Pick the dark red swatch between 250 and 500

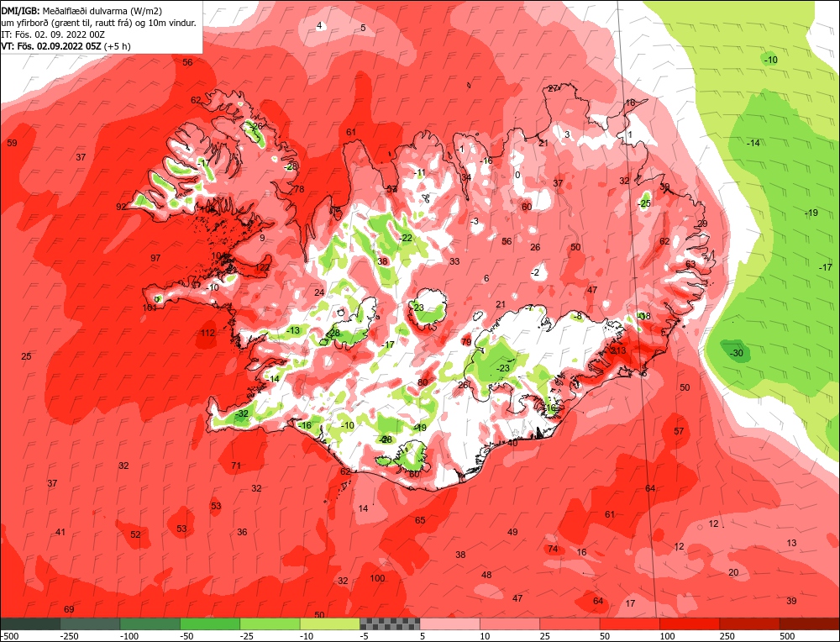pyautogui.click(x=750, y=624)
